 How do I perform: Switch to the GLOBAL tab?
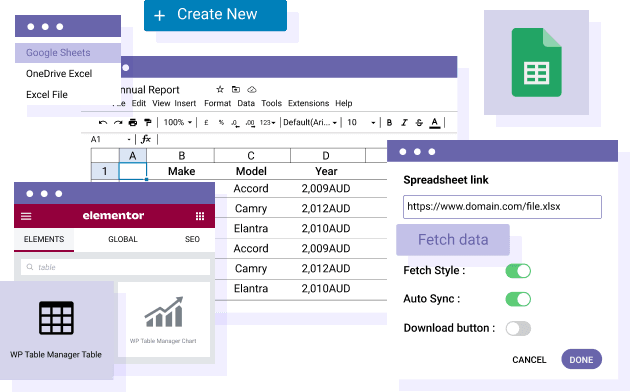tap(123, 239)
